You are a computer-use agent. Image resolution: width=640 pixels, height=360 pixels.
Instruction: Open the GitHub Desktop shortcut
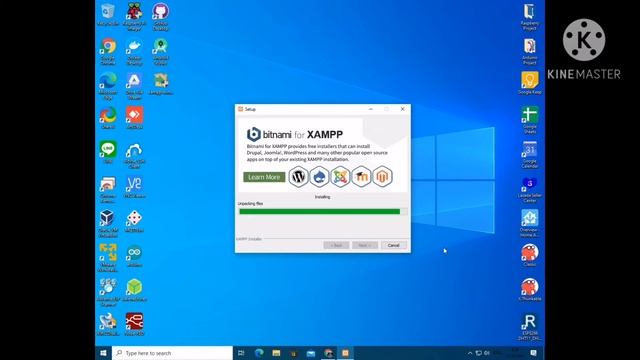pos(160,11)
